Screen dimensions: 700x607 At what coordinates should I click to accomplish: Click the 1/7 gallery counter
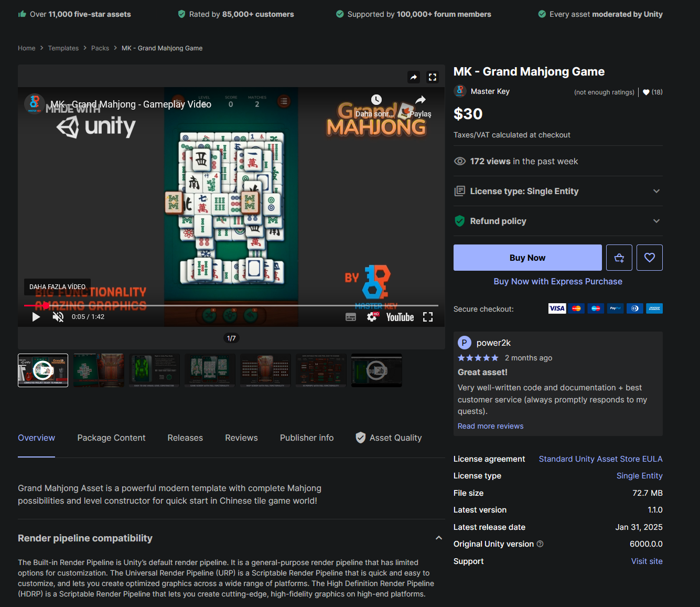(x=231, y=338)
